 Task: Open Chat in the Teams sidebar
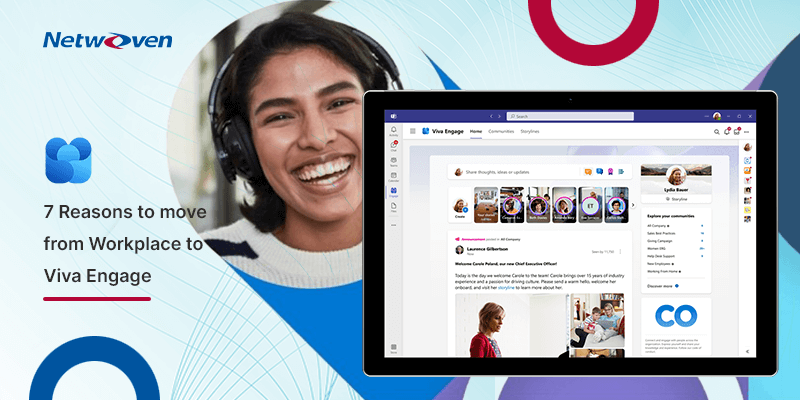pos(393,147)
